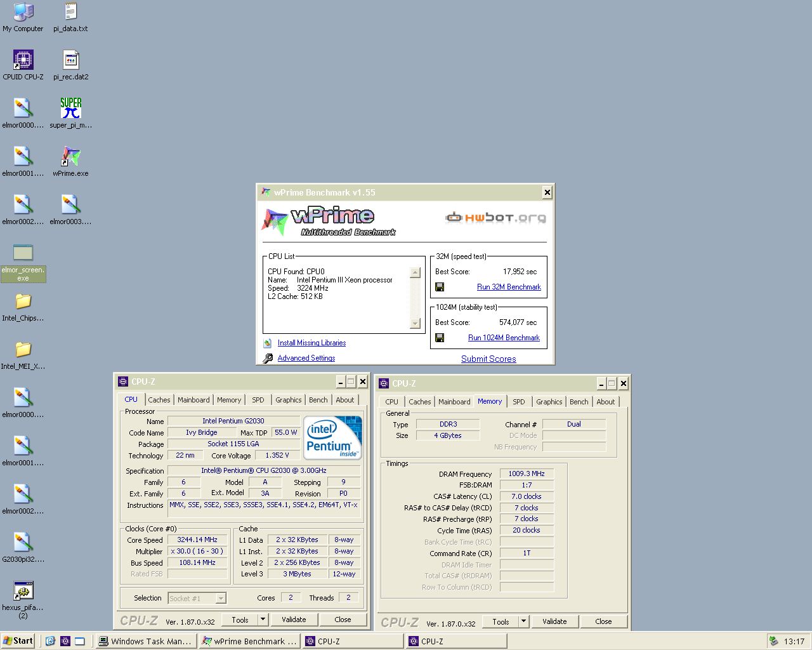
Task: Click the Advanced Settings wrench icon
Action: (x=268, y=358)
